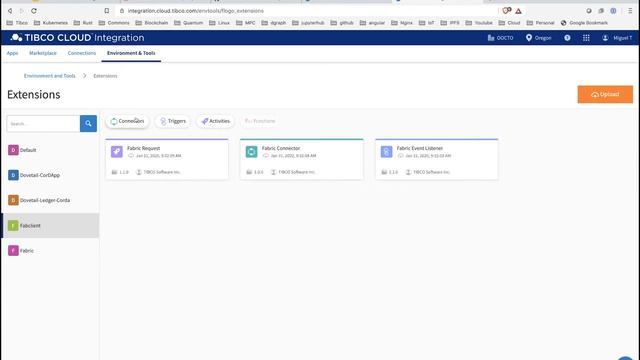Follow the Environment and Tools breadcrumb link
Image resolution: width=640 pixels, height=360 pixels.
point(49,76)
